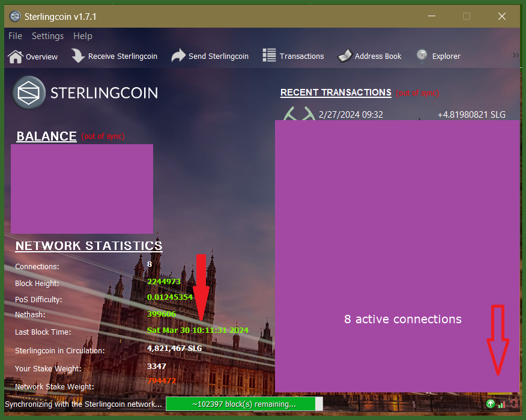The height and width of the screenshot is (420, 526).
Task: Select the 2/27/2024 09:32 transaction date
Action: click(351, 115)
